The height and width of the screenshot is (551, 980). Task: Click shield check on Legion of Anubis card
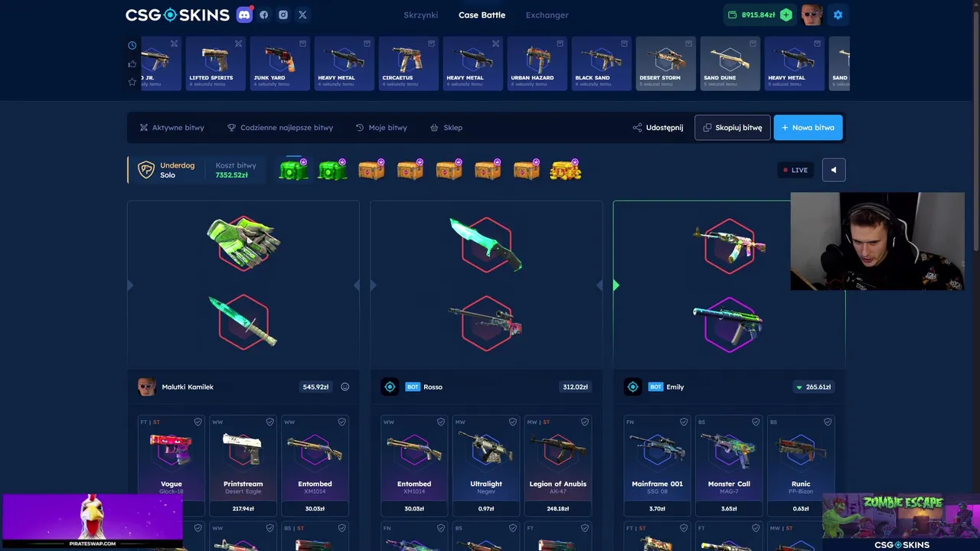(585, 422)
